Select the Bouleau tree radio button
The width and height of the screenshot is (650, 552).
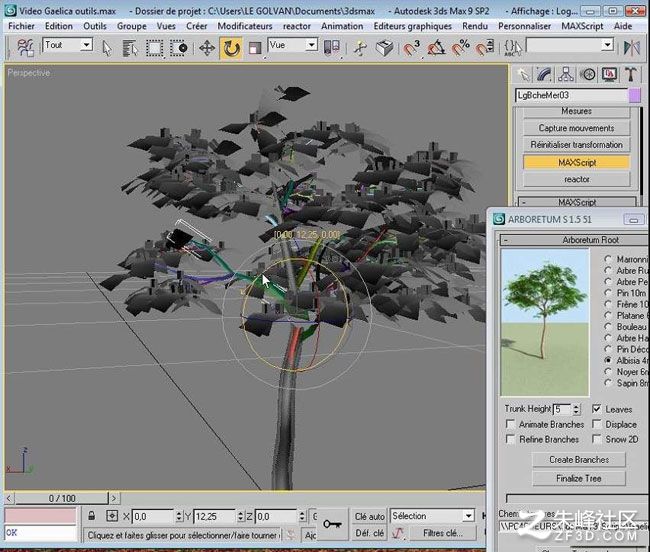coord(608,327)
